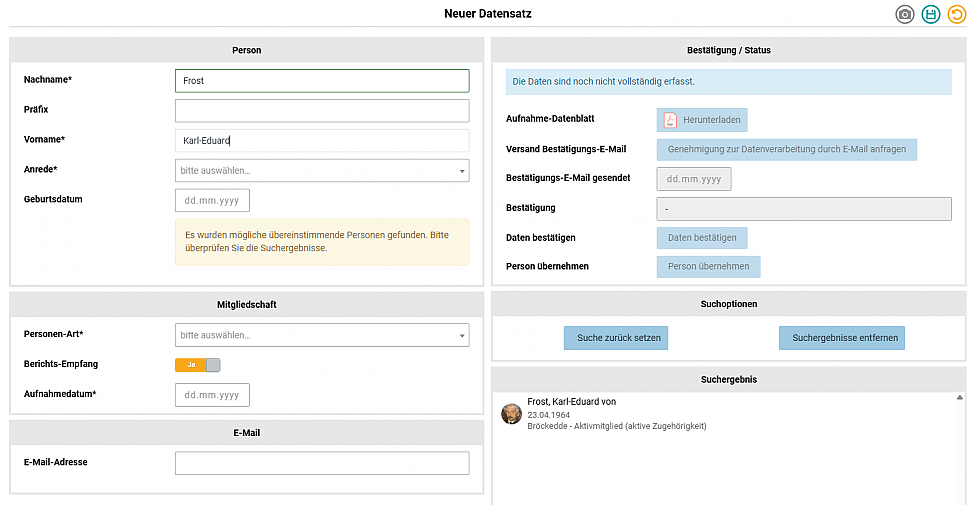Click the Vorname field with Karl-Eduard
The width and height of the screenshot is (970, 505).
pos(321,141)
